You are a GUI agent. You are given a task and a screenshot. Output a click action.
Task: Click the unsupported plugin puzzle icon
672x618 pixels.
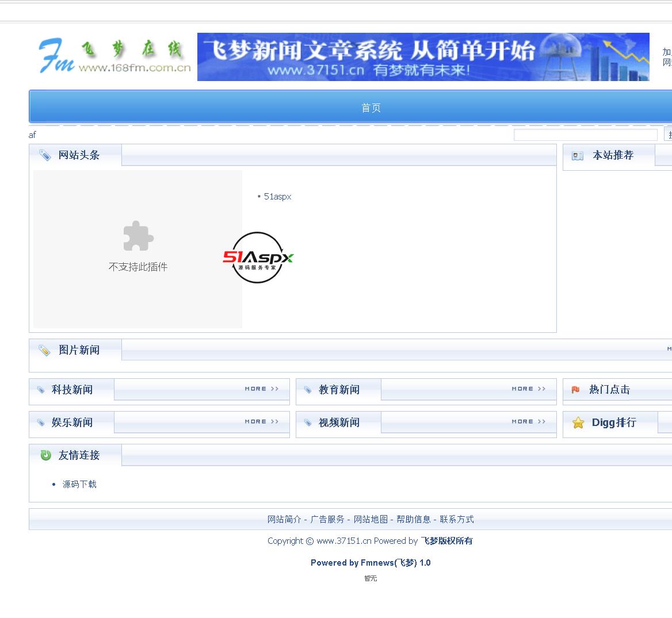(x=138, y=236)
